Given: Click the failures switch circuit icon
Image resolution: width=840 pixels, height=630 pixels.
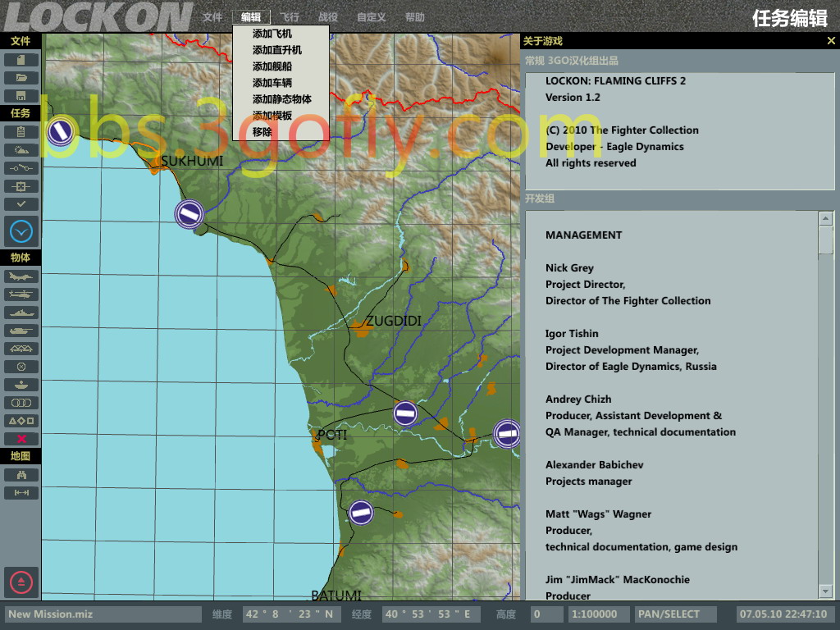Looking at the screenshot, I should pos(21,168).
